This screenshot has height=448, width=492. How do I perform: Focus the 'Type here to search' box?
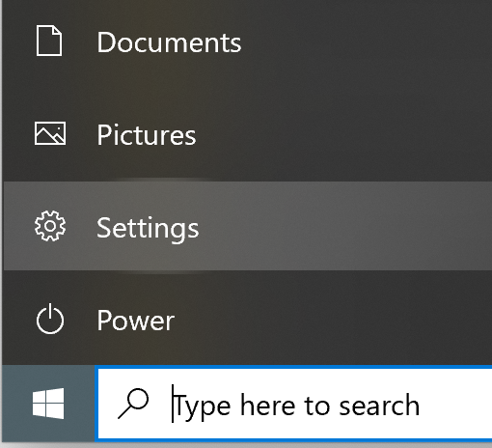295,404
